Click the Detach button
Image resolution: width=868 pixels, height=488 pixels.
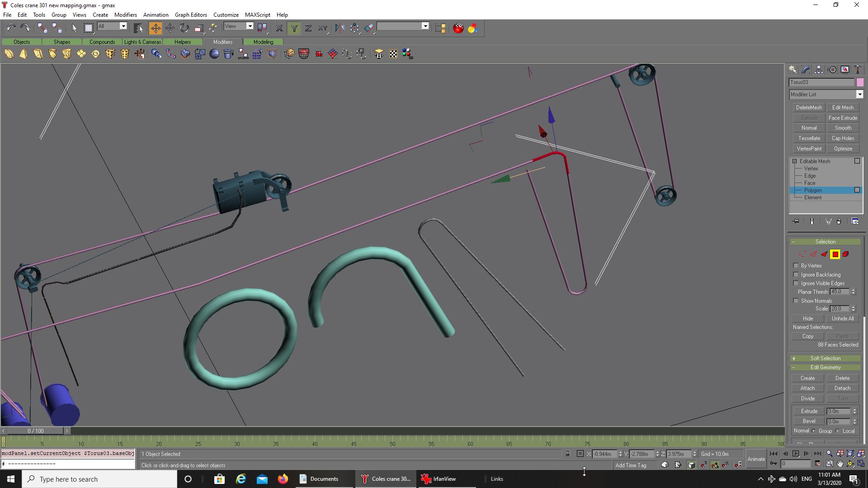[842, 388]
